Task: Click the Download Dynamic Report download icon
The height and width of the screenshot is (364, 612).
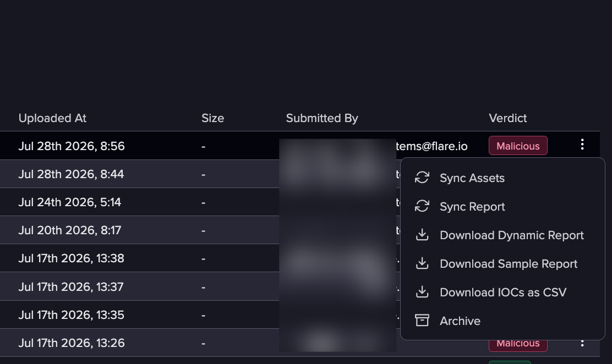Action: tap(422, 235)
